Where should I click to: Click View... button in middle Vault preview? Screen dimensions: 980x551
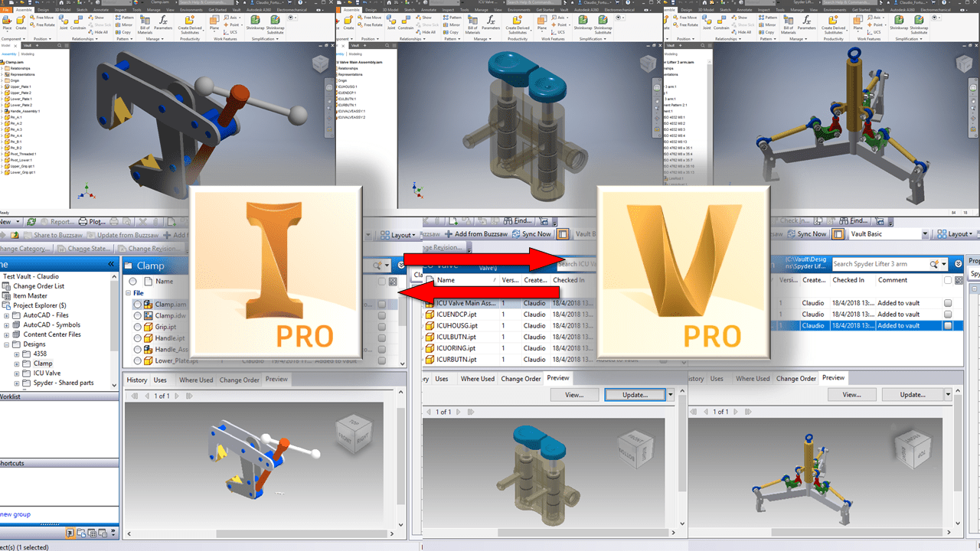(x=574, y=395)
